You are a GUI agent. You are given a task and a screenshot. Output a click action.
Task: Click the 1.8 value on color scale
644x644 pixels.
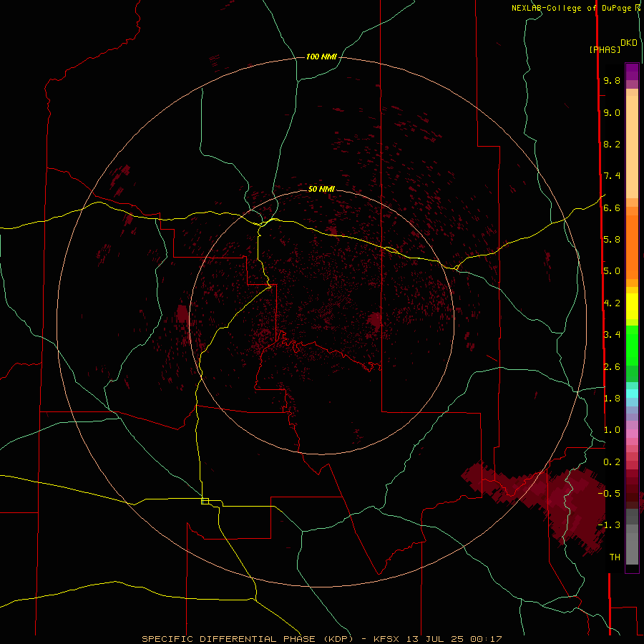(612, 398)
